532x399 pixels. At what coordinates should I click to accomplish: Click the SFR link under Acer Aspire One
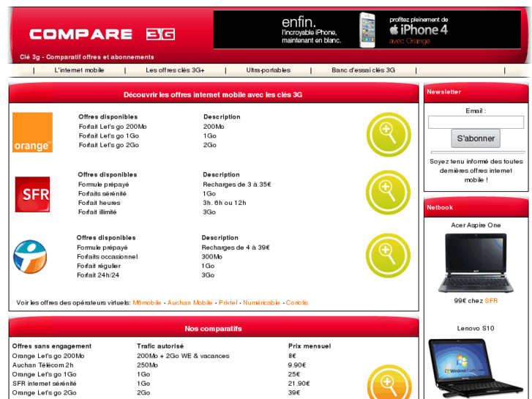click(x=491, y=301)
